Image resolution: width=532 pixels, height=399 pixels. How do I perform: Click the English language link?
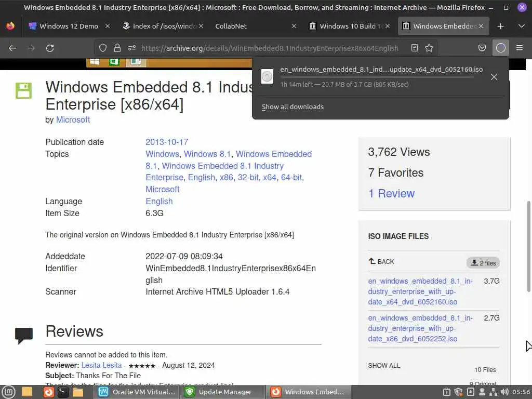click(x=159, y=201)
